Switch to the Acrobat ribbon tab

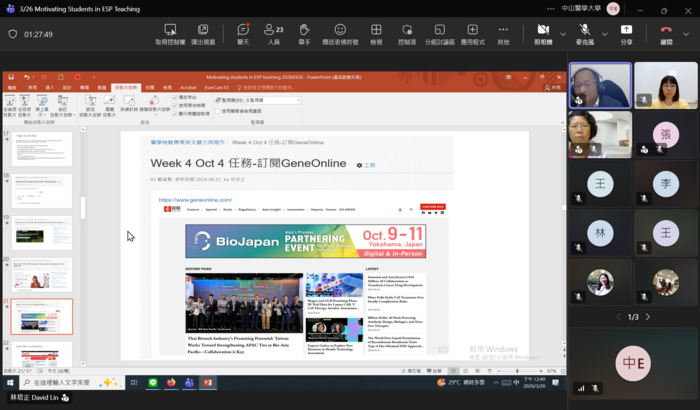coord(188,87)
